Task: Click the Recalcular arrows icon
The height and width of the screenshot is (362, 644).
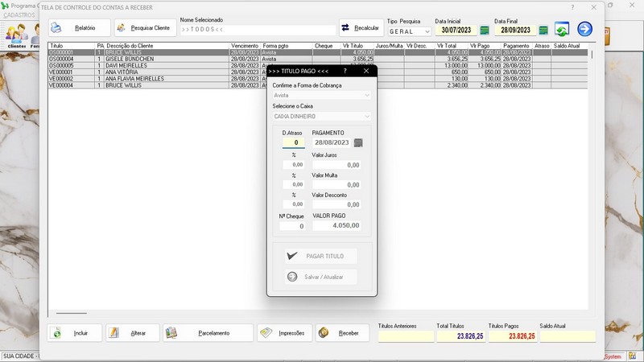Action: [345, 27]
